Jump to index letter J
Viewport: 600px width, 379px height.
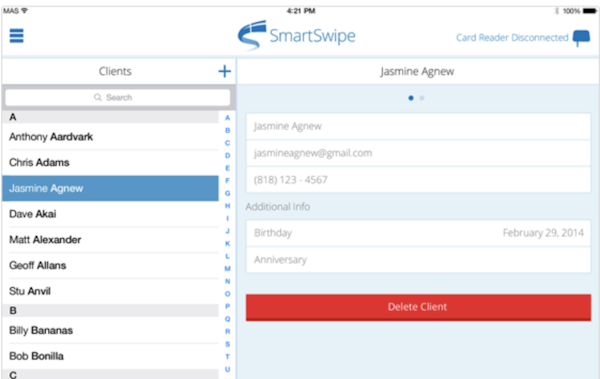click(x=227, y=231)
